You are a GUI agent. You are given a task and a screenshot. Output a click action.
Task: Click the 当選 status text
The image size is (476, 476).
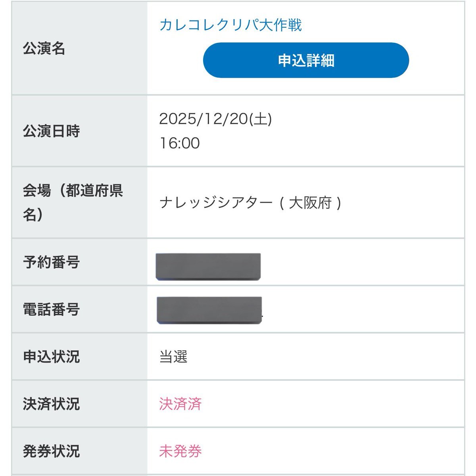[173, 357]
